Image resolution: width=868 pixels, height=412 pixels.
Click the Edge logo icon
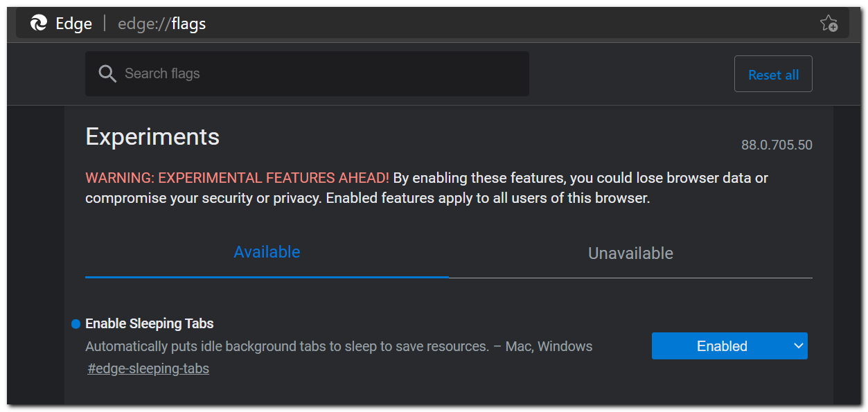tap(39, 22)
